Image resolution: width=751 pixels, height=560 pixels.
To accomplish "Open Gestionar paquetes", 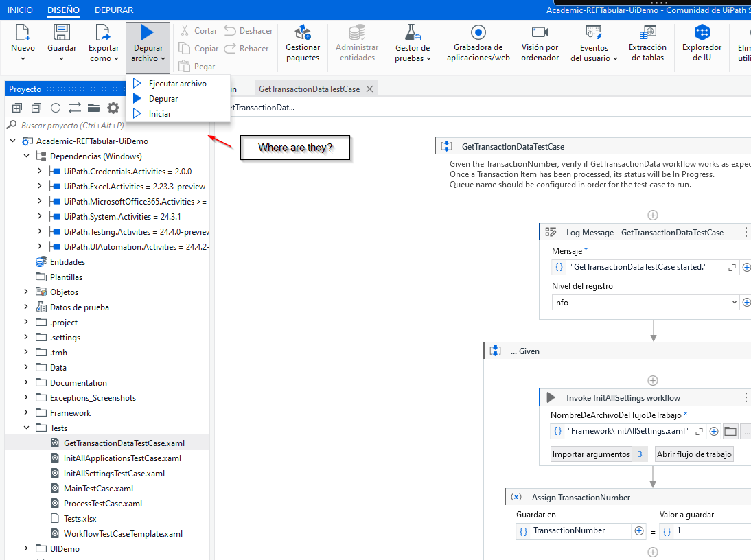I will point(303,43).
